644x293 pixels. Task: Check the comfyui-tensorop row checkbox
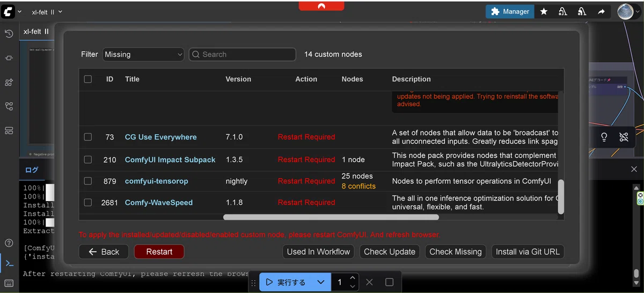click(x=88, y=181)
